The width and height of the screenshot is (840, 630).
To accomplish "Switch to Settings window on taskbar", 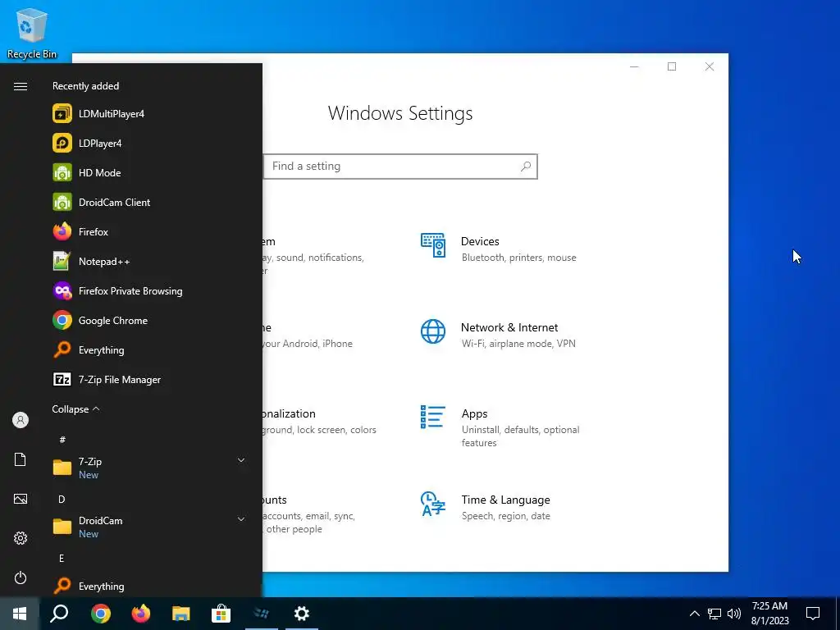I will tap(302, 614).
